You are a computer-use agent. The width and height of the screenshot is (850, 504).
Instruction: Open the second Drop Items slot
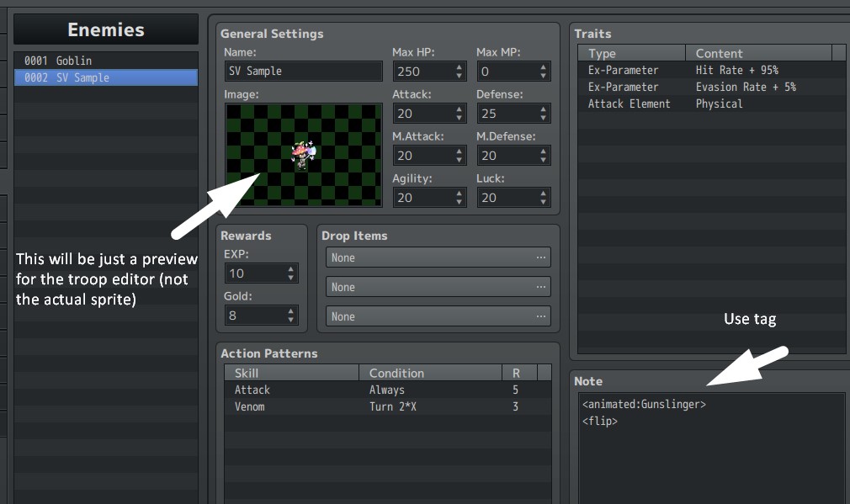coord(438,287)
